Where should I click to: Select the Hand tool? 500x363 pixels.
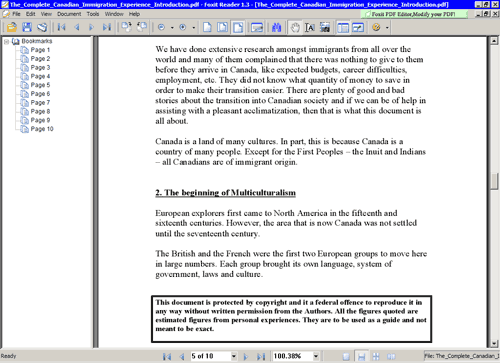(295, 27)
